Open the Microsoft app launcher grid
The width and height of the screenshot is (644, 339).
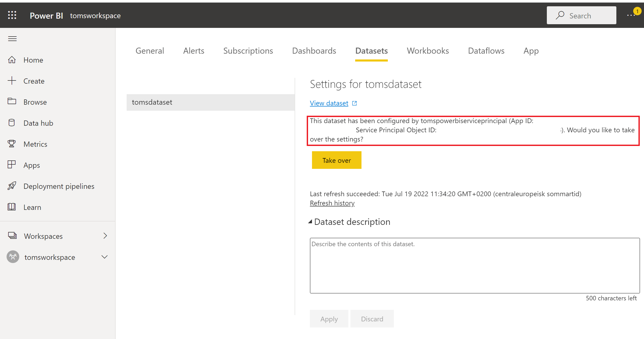[12, 15]
